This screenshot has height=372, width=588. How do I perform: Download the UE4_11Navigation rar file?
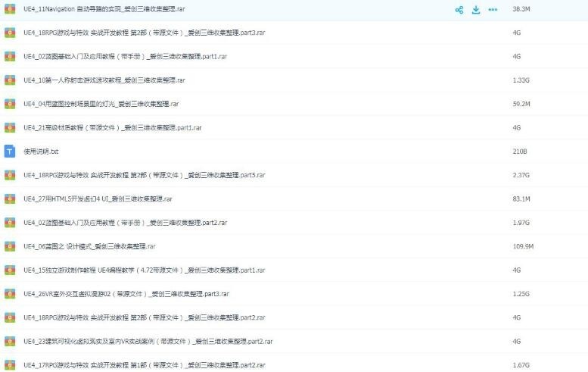tap(476, 9)
